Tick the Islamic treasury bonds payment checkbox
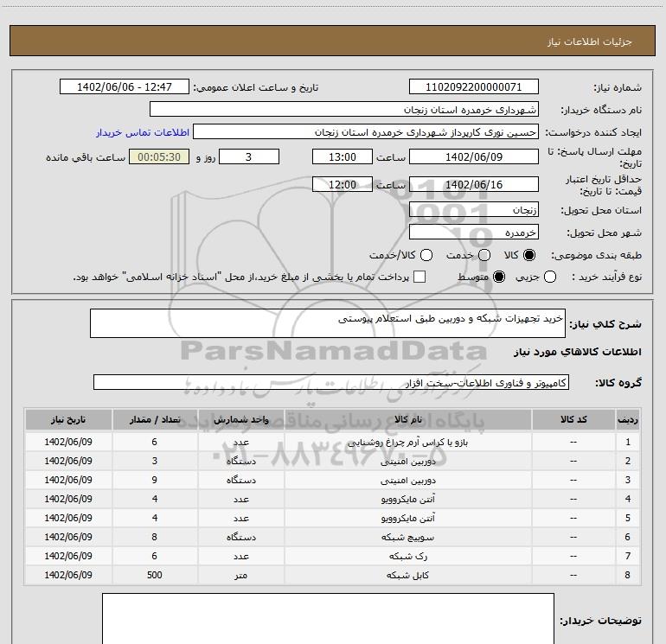The height and width of the screenshot is (644, 666). pyautogui.click(x=419, y=277)
